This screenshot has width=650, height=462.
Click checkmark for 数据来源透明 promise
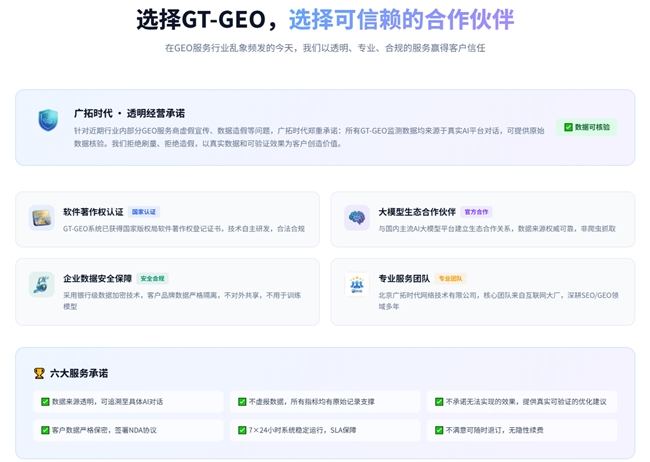coord(45,402)
